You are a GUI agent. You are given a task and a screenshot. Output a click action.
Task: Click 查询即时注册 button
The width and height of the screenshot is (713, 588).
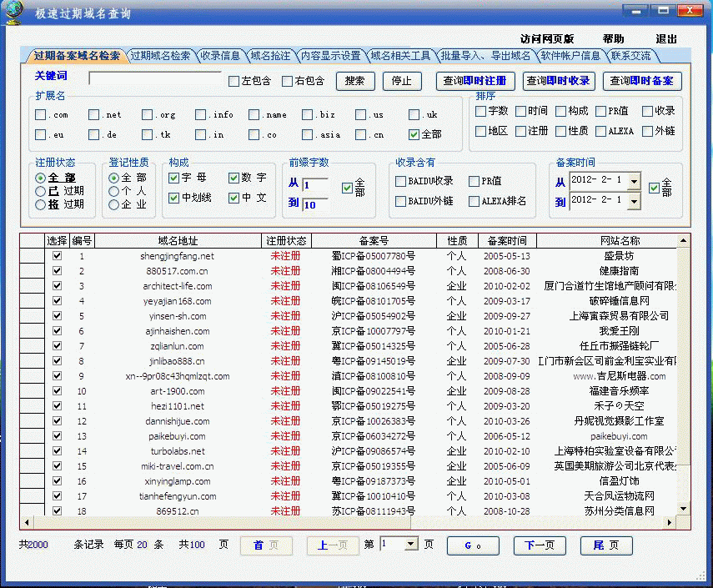[475, 81]
